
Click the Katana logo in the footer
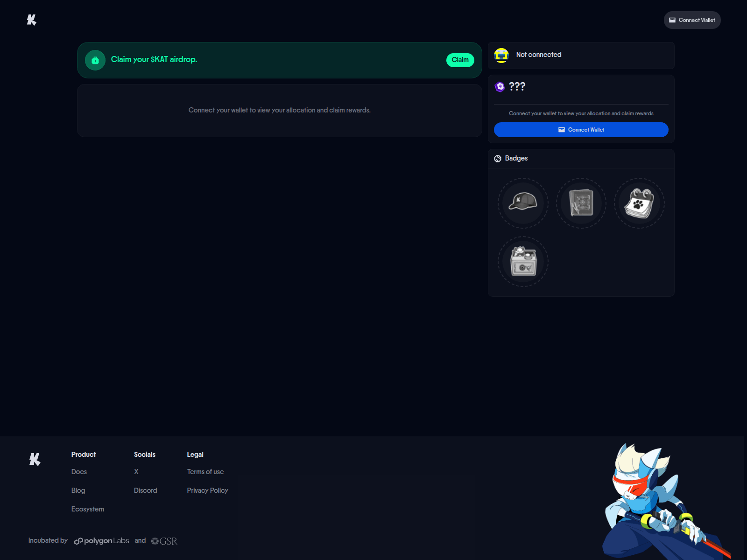pyautogui.click(x=35, y=459)
